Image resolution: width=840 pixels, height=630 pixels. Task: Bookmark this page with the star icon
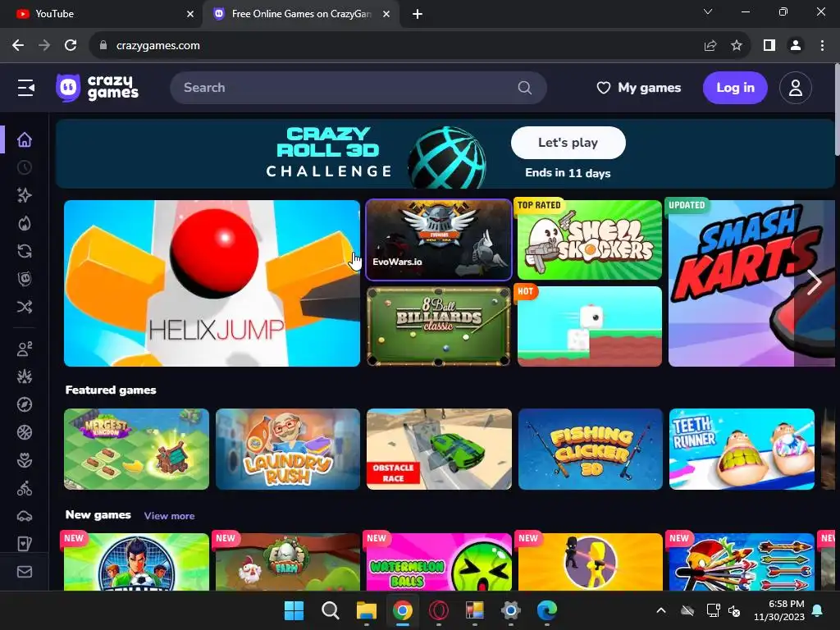point(737,46)
